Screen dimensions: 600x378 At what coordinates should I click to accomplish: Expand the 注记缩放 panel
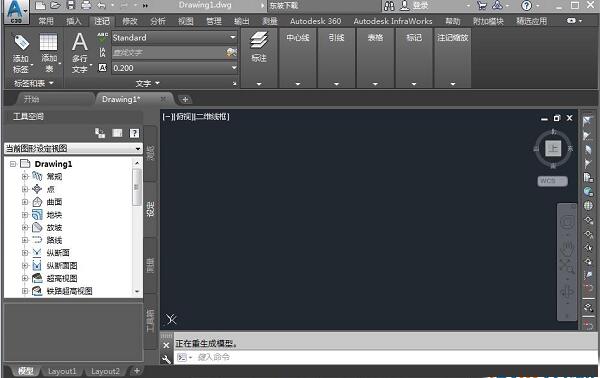453,83
